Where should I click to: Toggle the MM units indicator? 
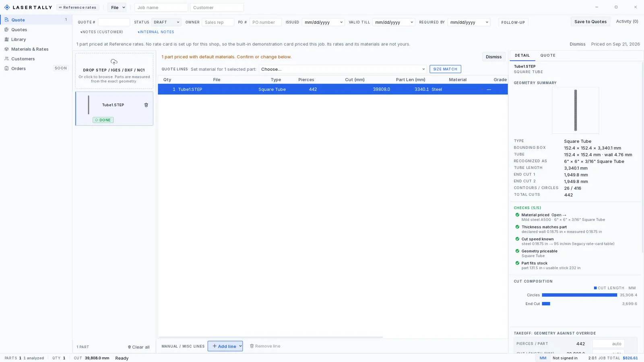click(543, 358)
